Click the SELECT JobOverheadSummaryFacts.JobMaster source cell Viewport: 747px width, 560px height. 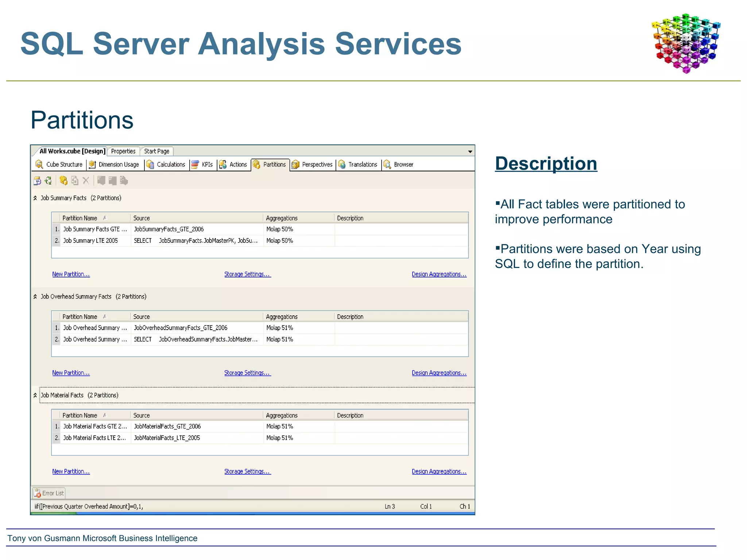[x=197, y=339]
